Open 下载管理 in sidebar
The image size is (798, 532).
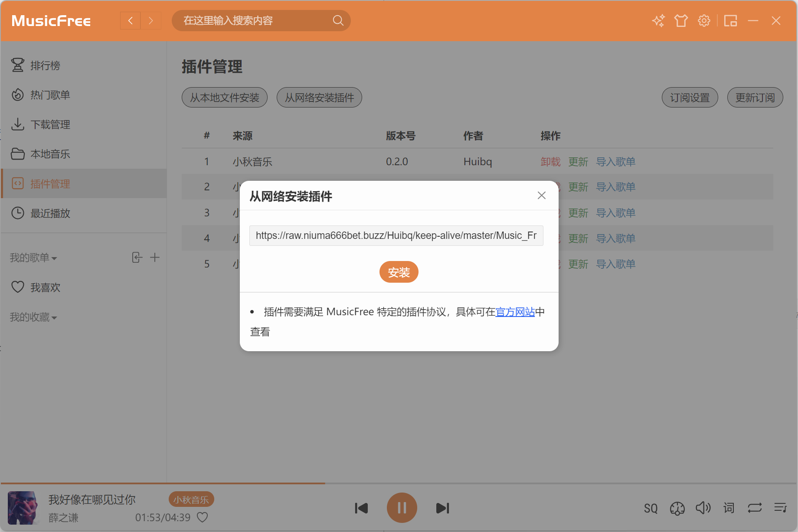[84, 124]
